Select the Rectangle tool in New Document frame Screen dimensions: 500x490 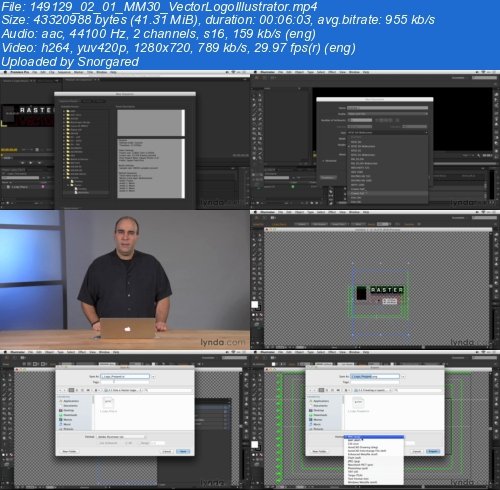pyautogui.click(x=259, y=110)
